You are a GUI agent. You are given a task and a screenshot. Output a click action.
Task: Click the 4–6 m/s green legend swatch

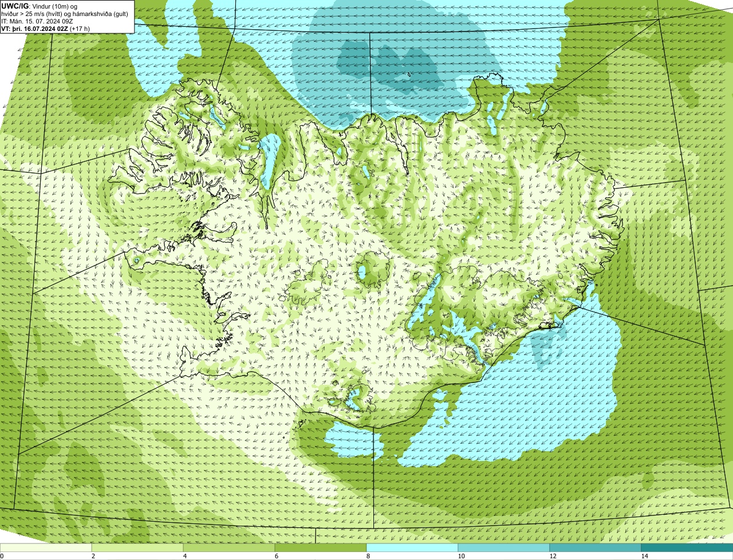point(229,548)
